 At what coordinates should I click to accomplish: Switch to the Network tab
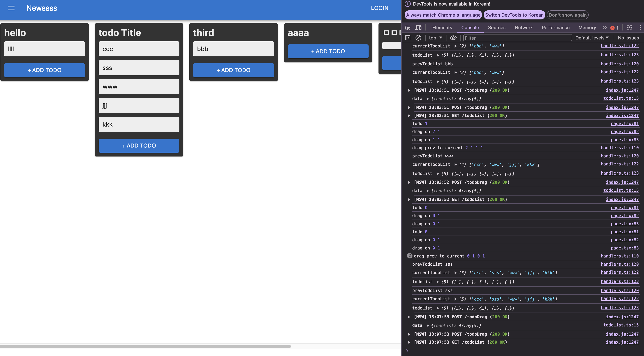pos(524,27)
